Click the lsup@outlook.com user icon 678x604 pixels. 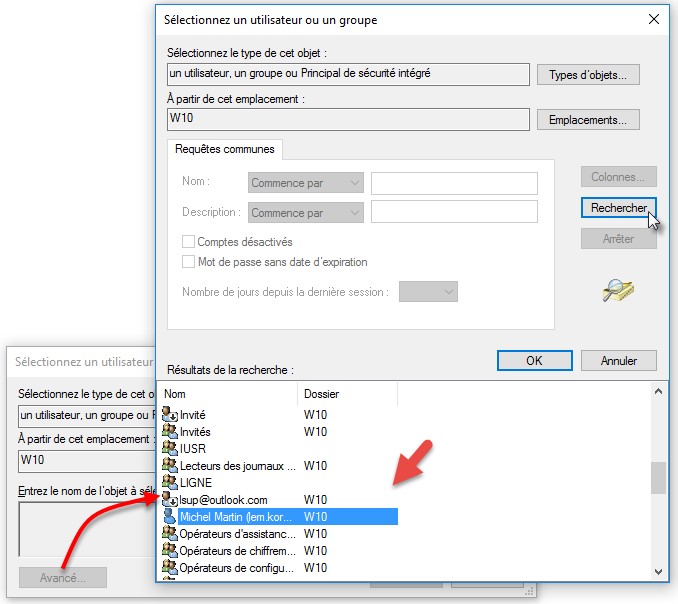click(170, 500)
